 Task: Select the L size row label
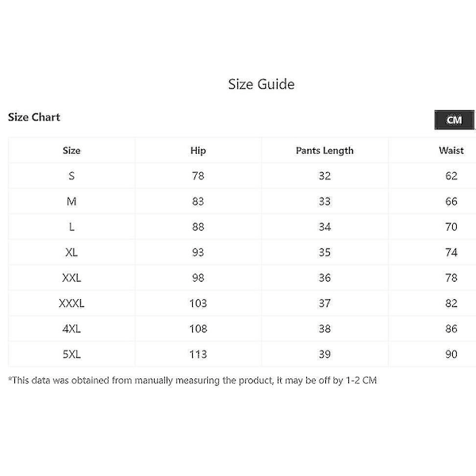click(71, 227)
